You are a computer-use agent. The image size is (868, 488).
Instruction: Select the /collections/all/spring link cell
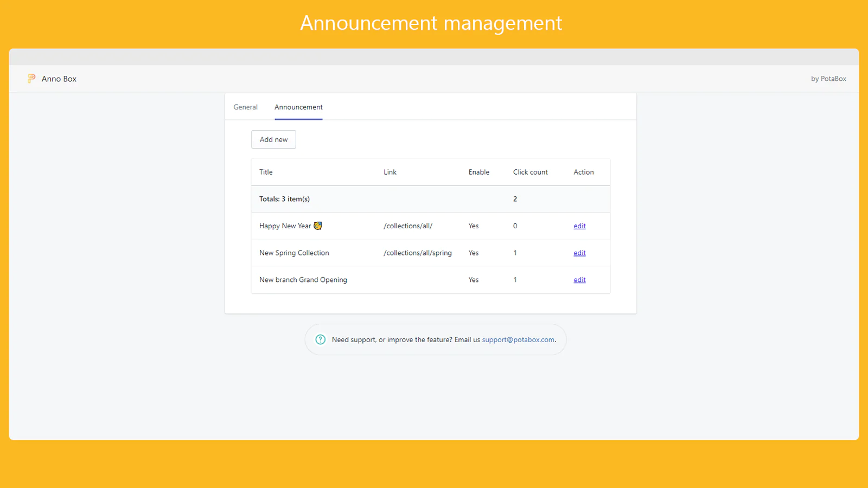(417, 253)
